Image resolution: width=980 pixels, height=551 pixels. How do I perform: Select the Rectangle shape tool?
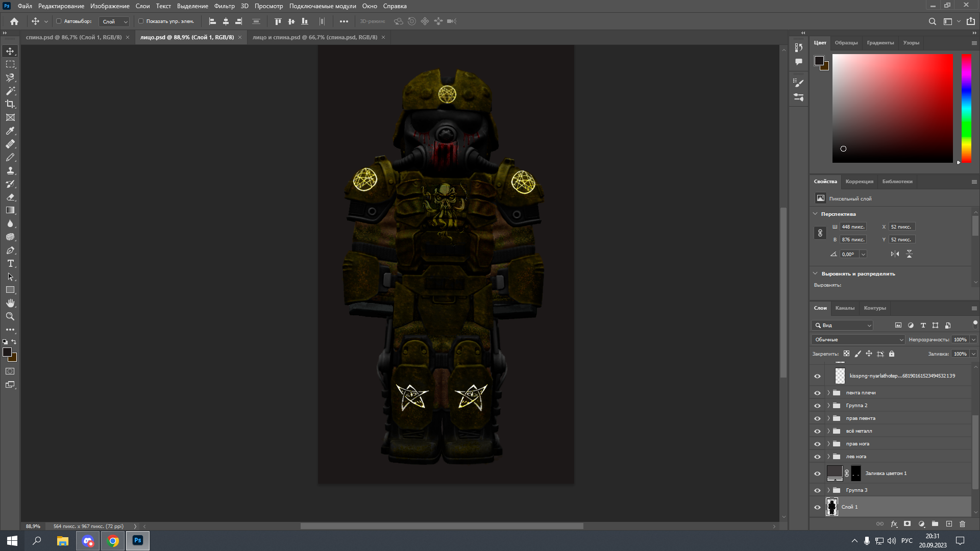tap(10, 290)
